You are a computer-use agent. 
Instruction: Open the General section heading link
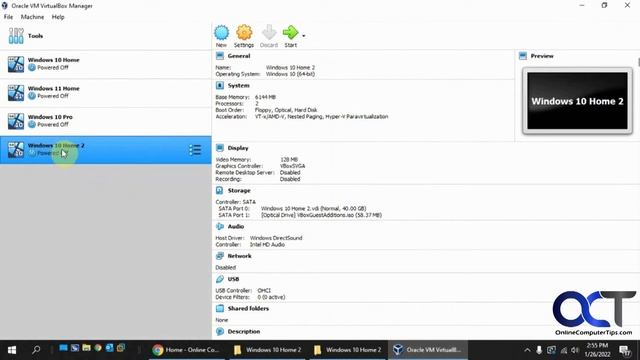(239, 56)
